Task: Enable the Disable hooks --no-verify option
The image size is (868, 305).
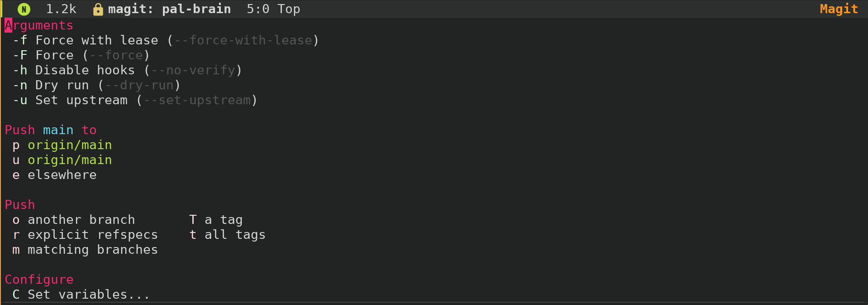Action: coord(128,70)
